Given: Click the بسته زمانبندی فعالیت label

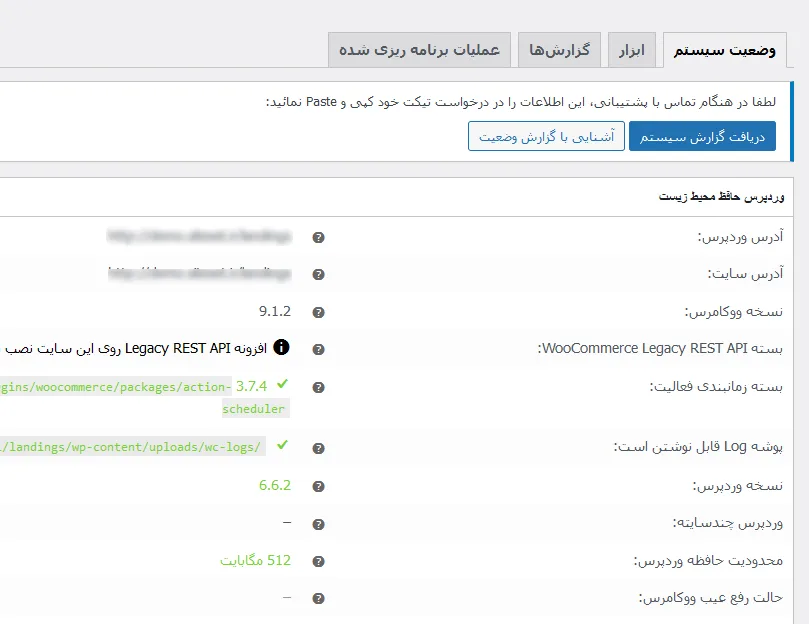Looking at the screenshot, I should 716,386.
